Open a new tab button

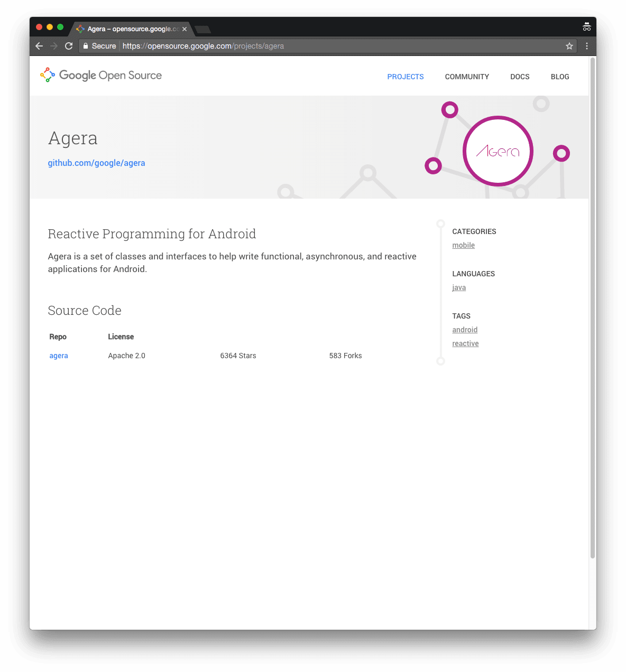202,29
